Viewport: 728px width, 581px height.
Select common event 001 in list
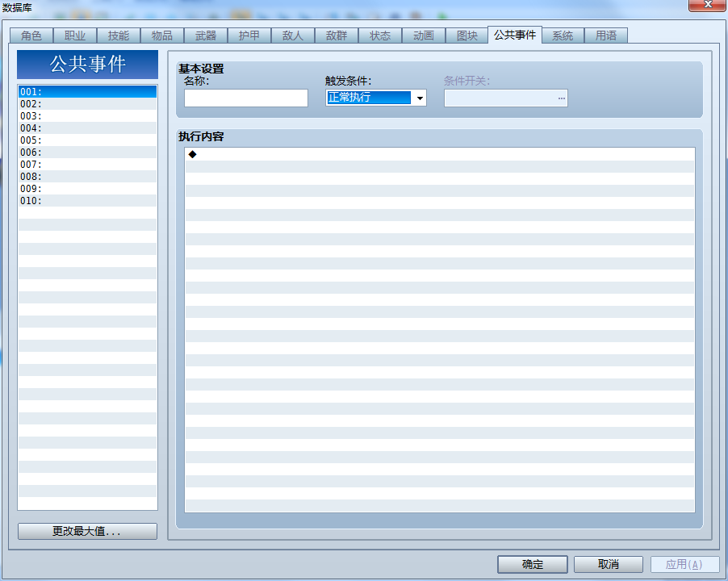point(87,91)
